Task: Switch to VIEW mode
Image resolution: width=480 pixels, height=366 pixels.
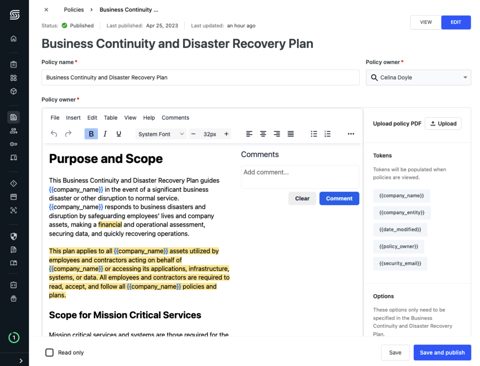Action: pyautogui.click(x=426, y=22)
